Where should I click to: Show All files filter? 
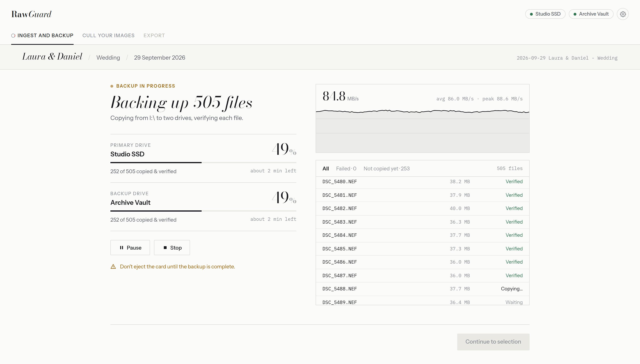pos(326,168)
